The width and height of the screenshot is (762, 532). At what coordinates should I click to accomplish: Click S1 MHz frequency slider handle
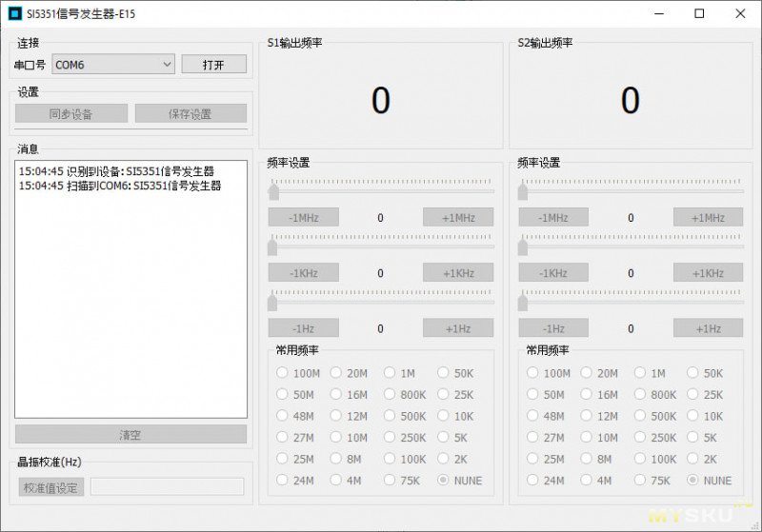point(273,192)
